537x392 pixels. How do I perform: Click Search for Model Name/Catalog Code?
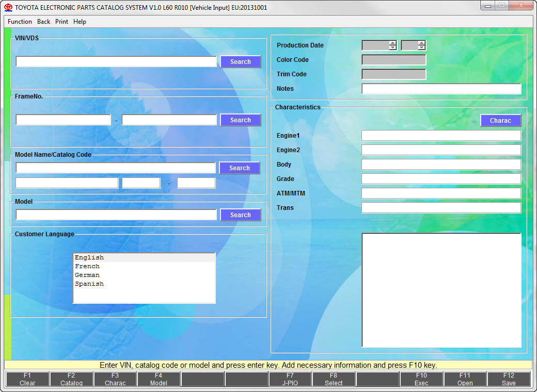coord(240,168)
